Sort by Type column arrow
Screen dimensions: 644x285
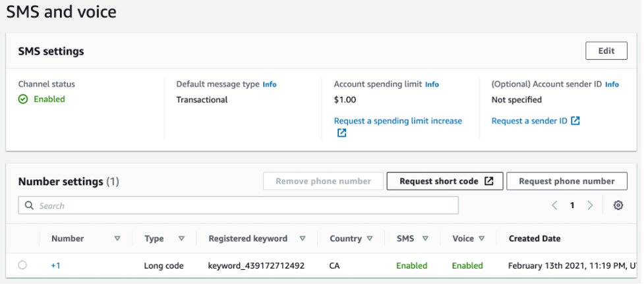click(x=181, y=239)
